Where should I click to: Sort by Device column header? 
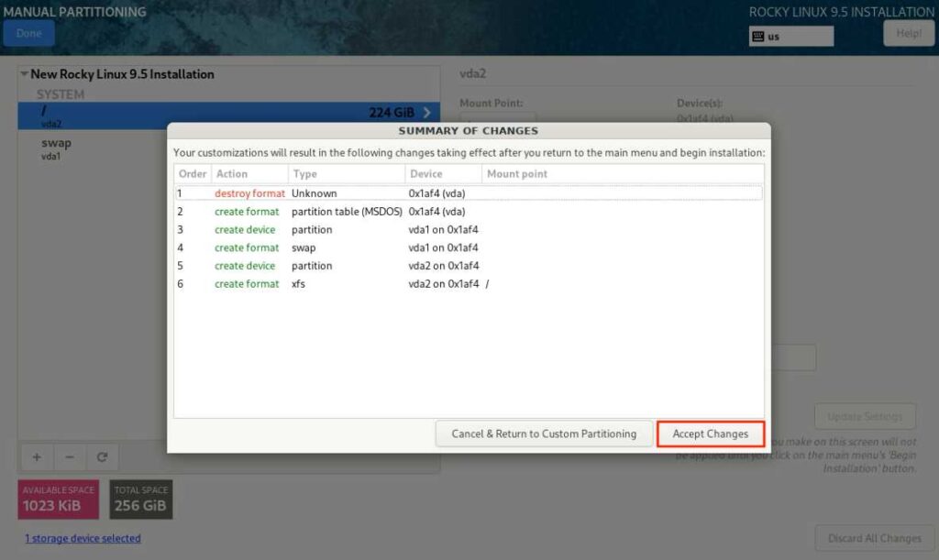point(443,173)
